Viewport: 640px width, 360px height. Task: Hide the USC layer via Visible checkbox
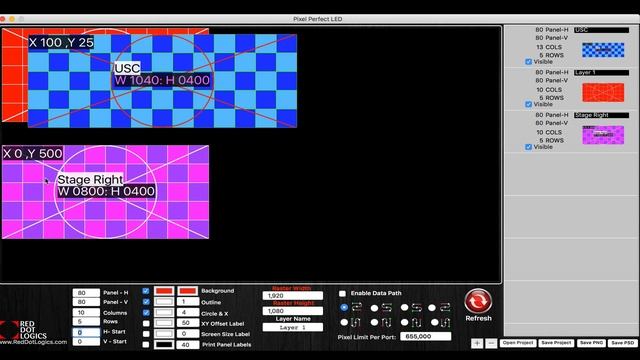click(529, 62)
